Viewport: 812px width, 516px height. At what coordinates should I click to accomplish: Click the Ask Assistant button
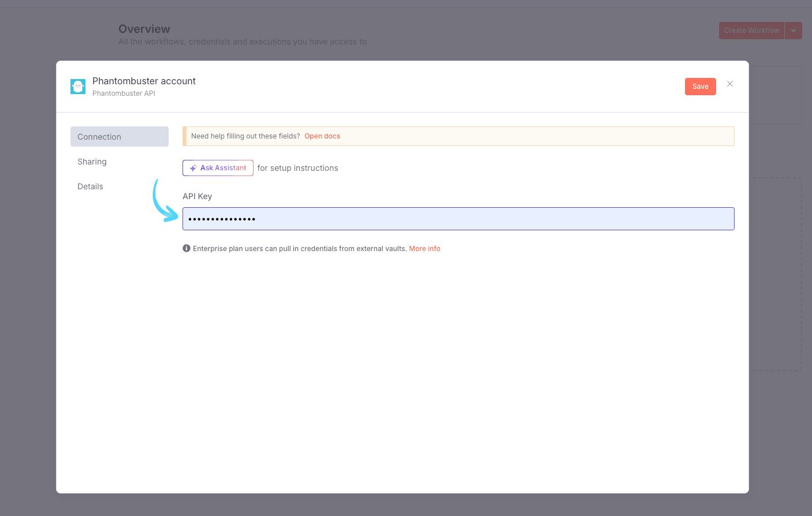pos(218,168)
